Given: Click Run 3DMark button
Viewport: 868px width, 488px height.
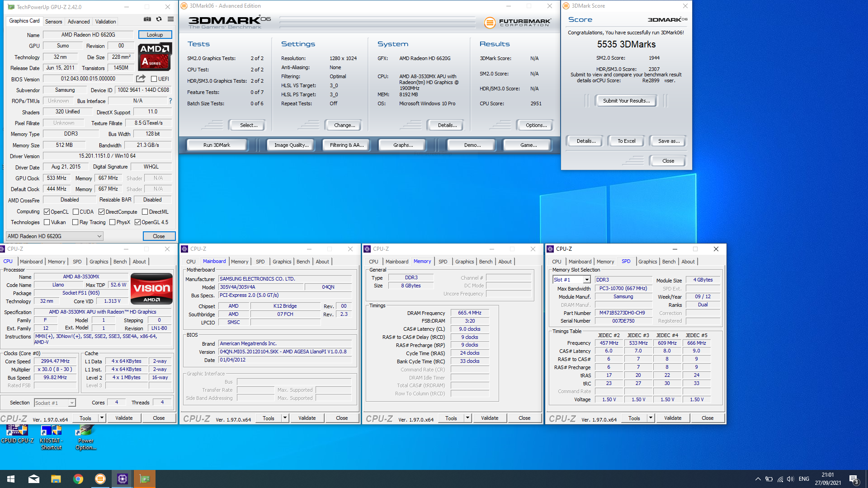Looking at the screenshot, I should click(x=217, y=145).
